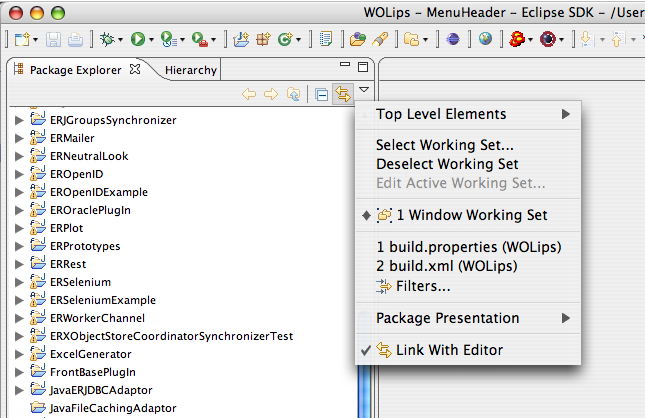Select 1 Window Working Set option

click(x=469, y=215)
